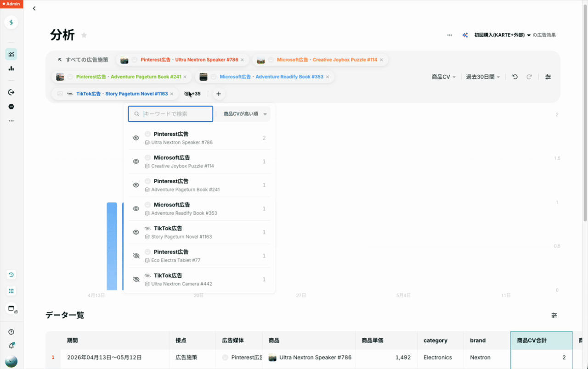Open the help question mark icon
Screen dimensions: 588x369
(11, 332)
